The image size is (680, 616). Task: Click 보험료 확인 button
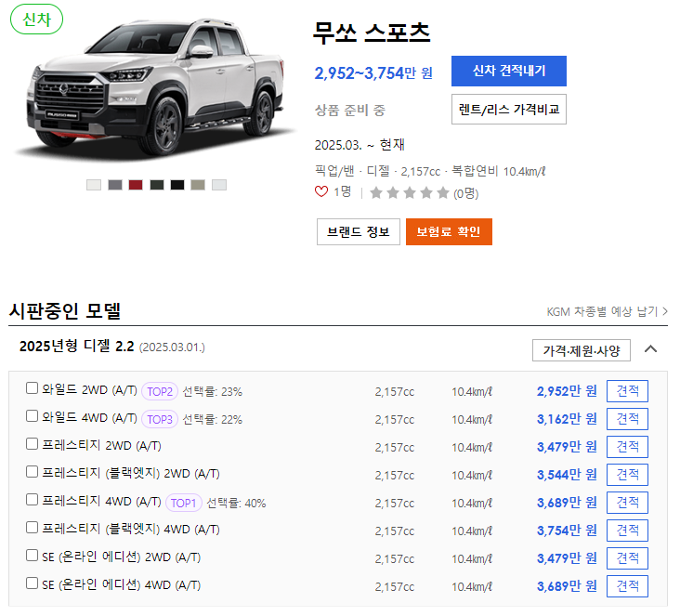point(449,232)
